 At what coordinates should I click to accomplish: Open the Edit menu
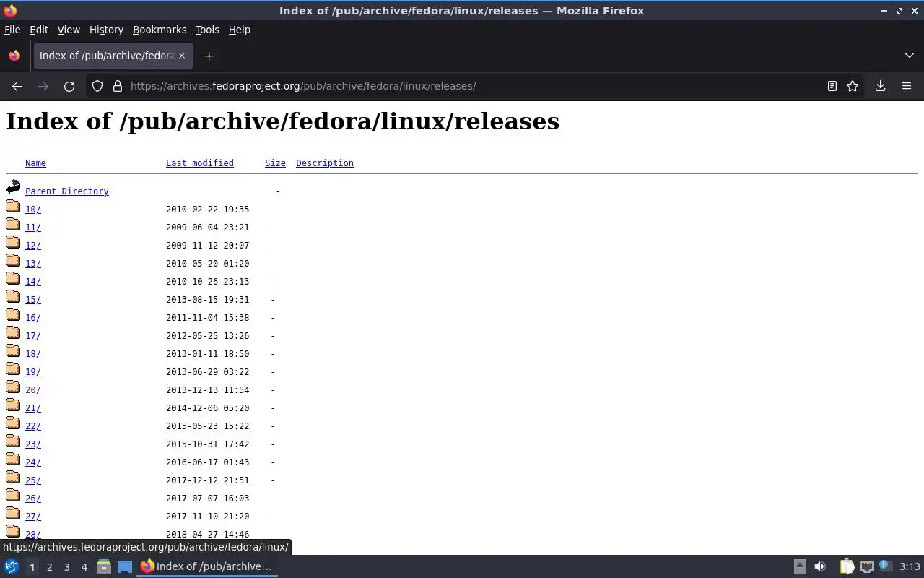(39, 30)
